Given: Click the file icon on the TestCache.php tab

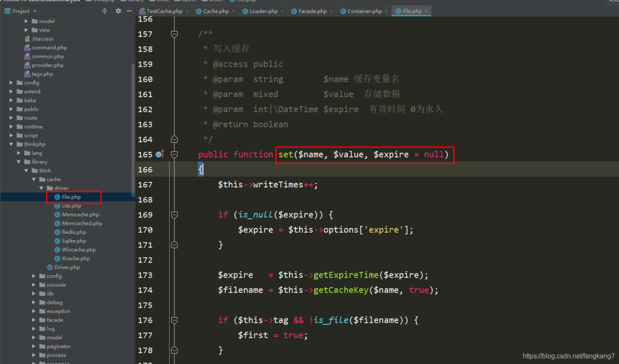Looking at the screenshot, I should click(x=144, y=11).
